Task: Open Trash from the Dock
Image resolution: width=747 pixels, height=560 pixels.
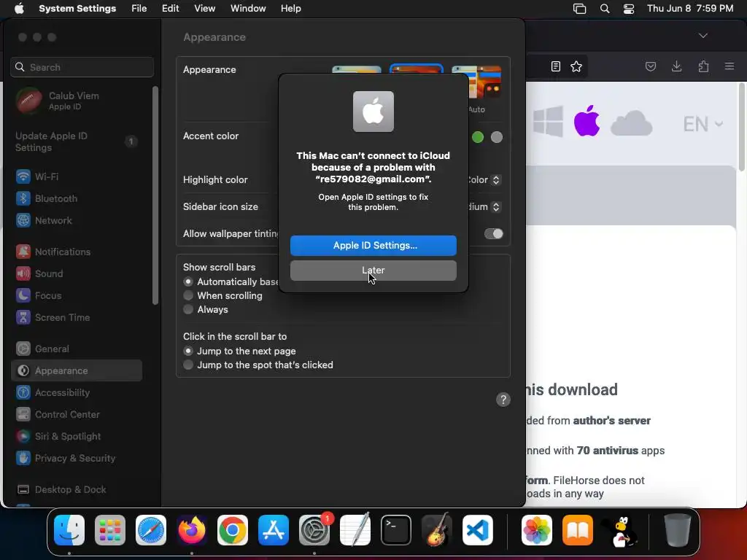Action: (x=678, y=530)
